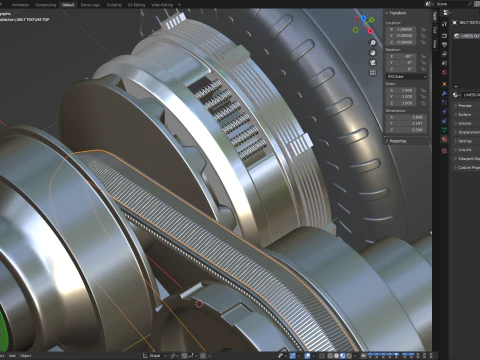Toggle the Location X lock
This screenshot has height=360, width=480.
423,29
